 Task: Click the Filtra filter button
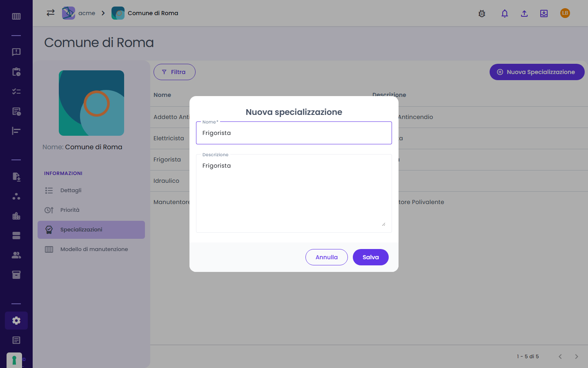click(x=174, y=72)
